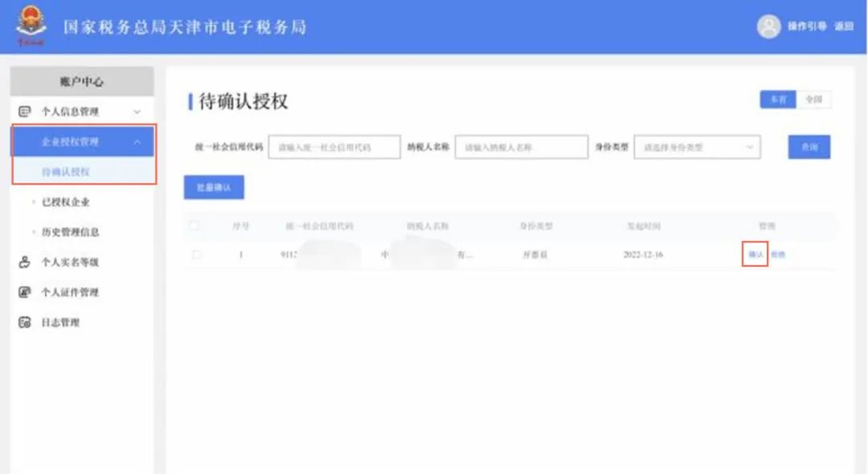868x474 pixels.
Task: Select 待确认授权 submenu item
Action: click(65, 172)
